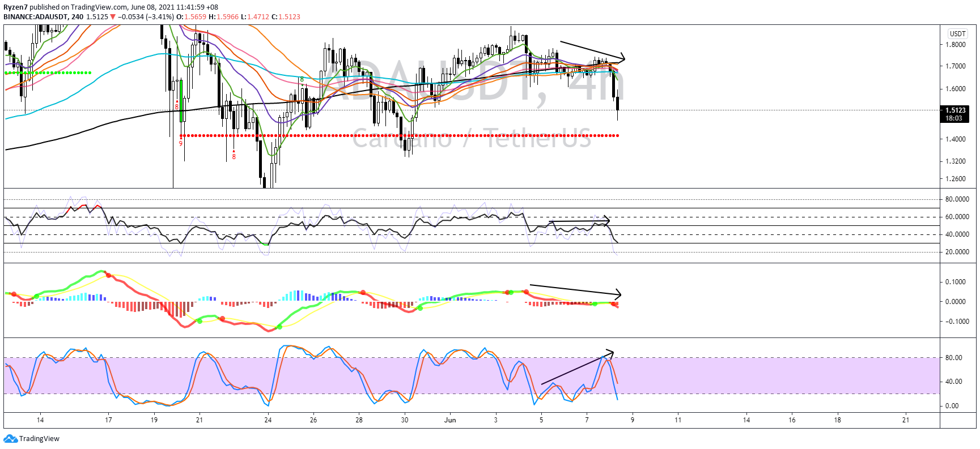Click the 240 timeframe value in header
The width and height of the screenshot is (980, 449).
pyautogui.click(x=77, y=17)
